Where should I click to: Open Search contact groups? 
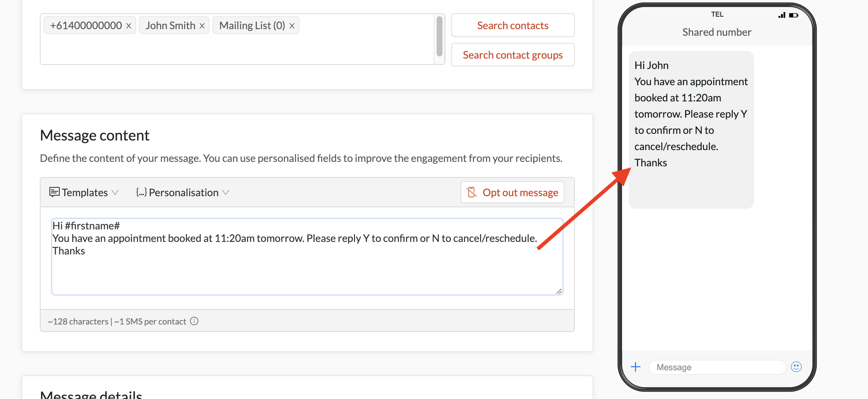tap(513, 55)
